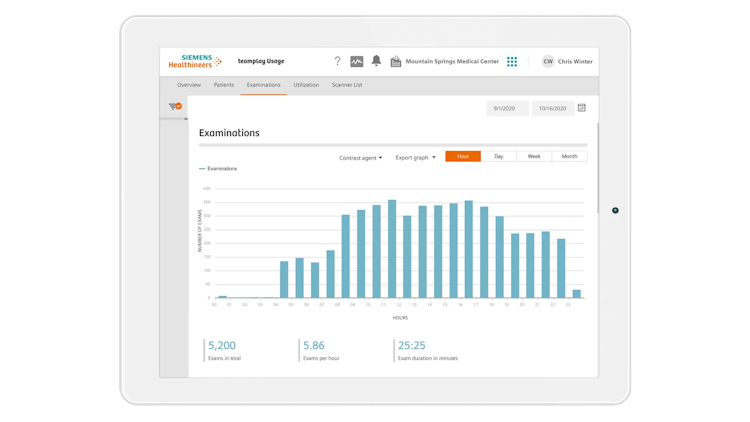Image resolution: width=750 pixels, height=422 pixels.
Task: Click the vertical scrollbar on right
Action: click(x=597, y=168)
